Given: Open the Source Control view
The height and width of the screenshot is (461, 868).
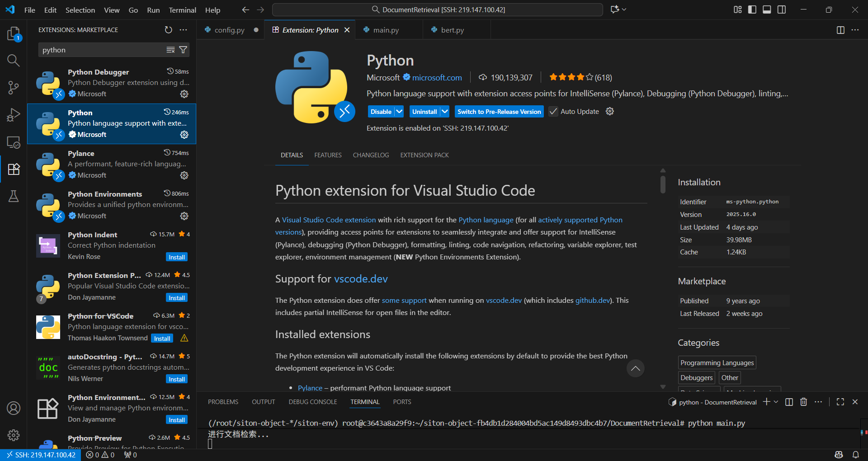Looking at the screenshot, I should point(14,88).
